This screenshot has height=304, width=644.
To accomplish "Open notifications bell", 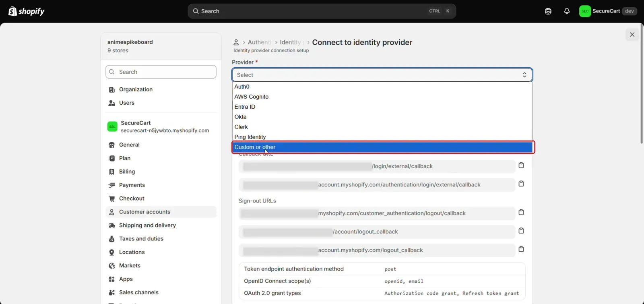I will click(567, 11).
